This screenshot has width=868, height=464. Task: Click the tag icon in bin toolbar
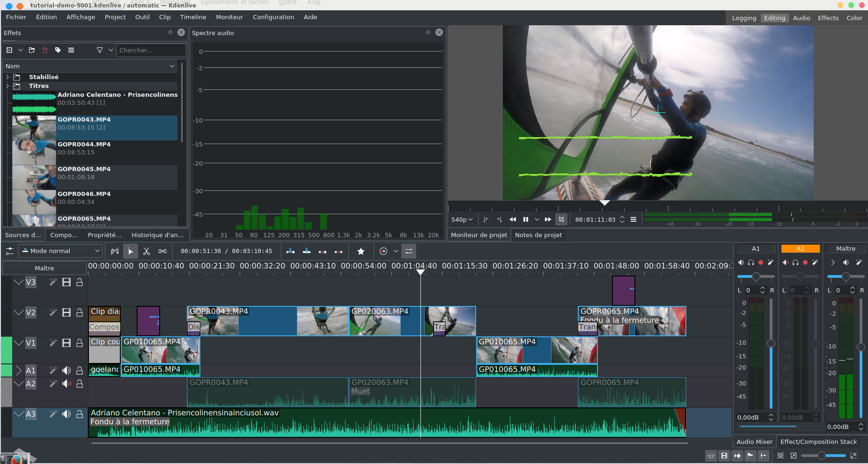(x=58, y=50)
